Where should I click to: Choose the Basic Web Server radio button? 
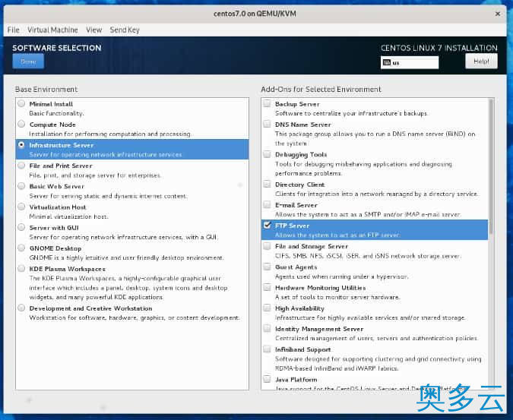click(x=21, y=186)
